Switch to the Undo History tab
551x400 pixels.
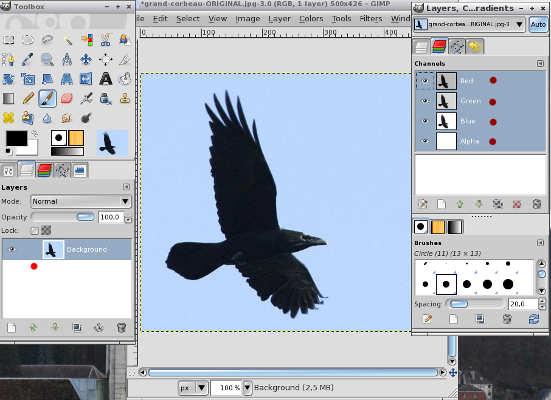[x=475, y=46]
